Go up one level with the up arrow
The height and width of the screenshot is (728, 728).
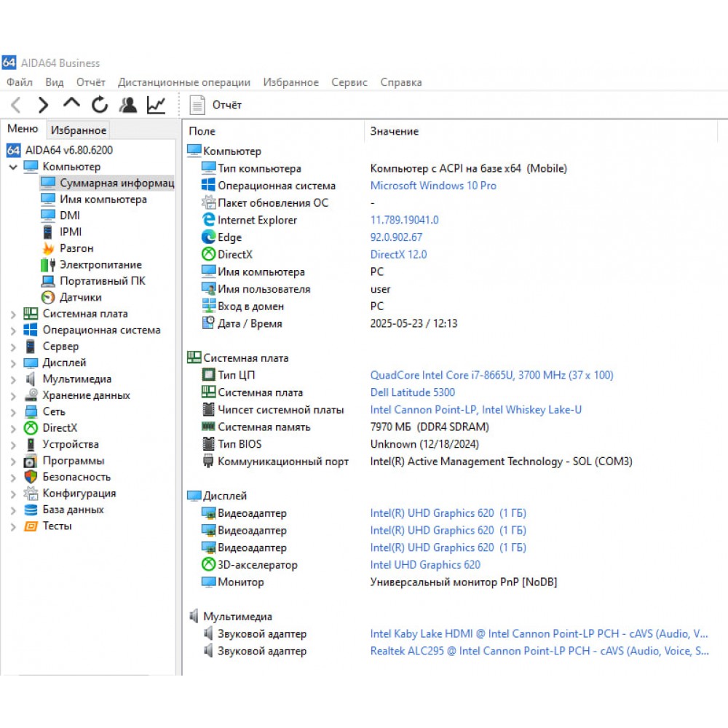[71, 103]
